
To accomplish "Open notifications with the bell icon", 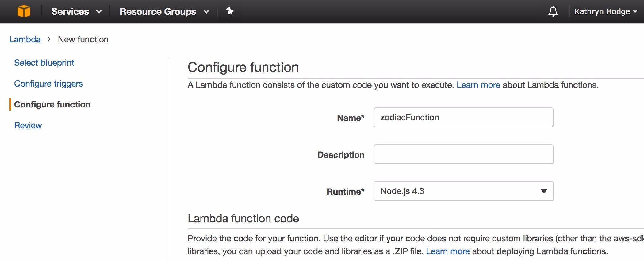I will [553, 12].
